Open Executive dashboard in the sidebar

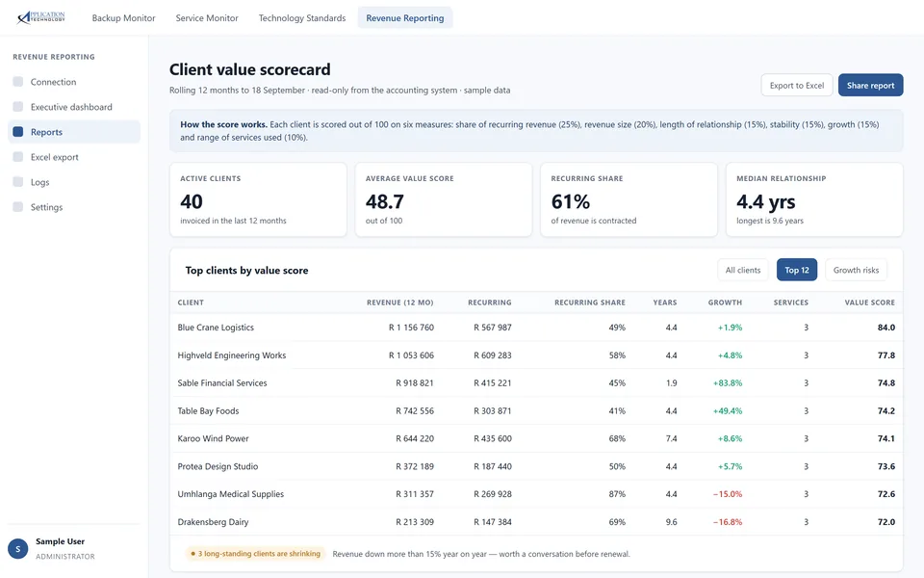coord(74,107)
